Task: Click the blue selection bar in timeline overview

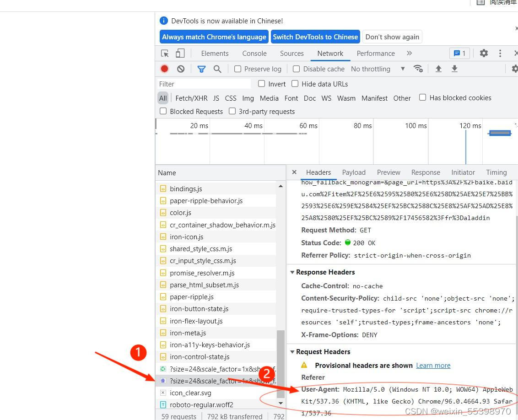Action: point(500,133)
